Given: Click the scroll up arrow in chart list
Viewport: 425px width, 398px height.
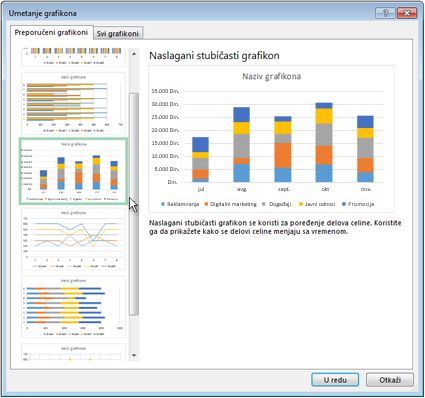Looking at the screenshot, I should 134,54.
